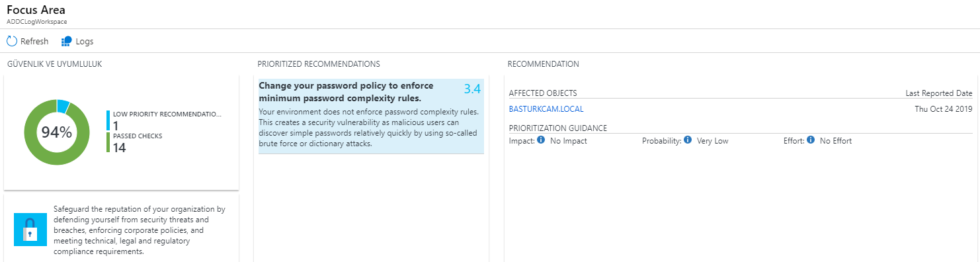The height and width of the screenshot is (262, 980).
Task: Open the BASTURKCAM.LOCAL affected object link
Action: (546, 109)
